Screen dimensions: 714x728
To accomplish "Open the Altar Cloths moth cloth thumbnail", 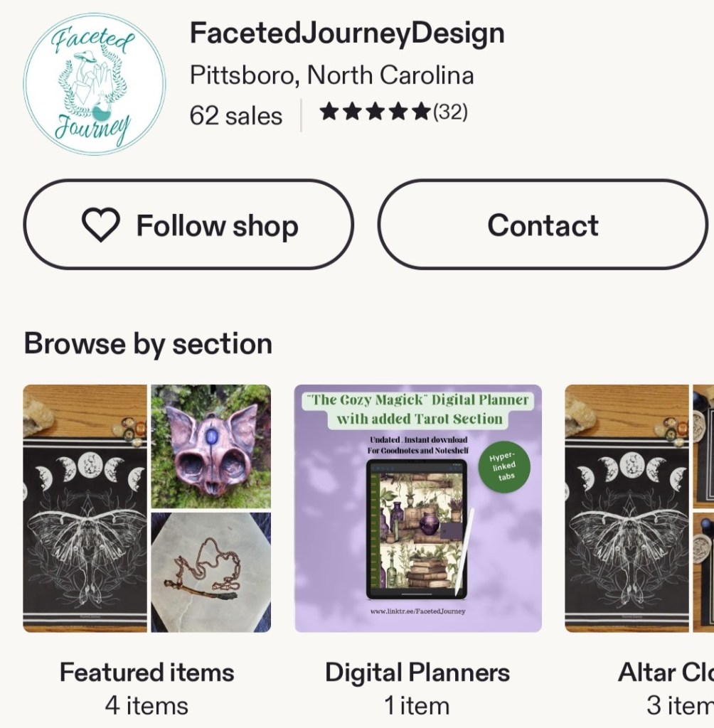I will click(x=627, y=508).
